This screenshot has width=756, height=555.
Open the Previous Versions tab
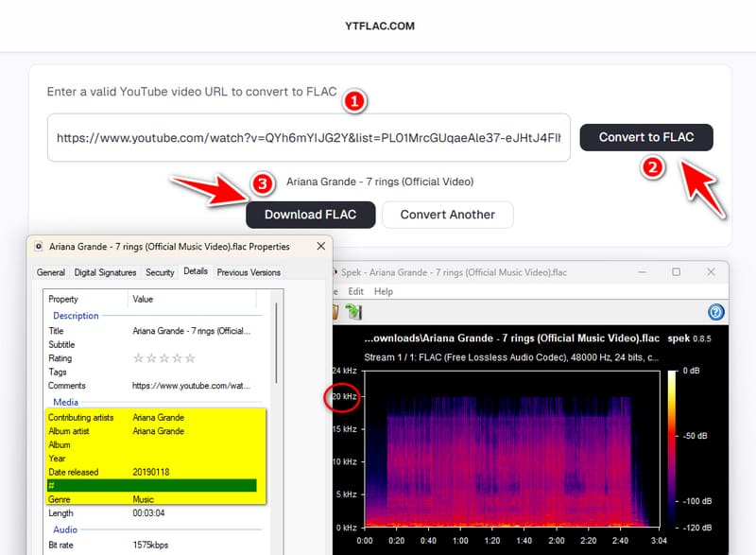[249, 272]
